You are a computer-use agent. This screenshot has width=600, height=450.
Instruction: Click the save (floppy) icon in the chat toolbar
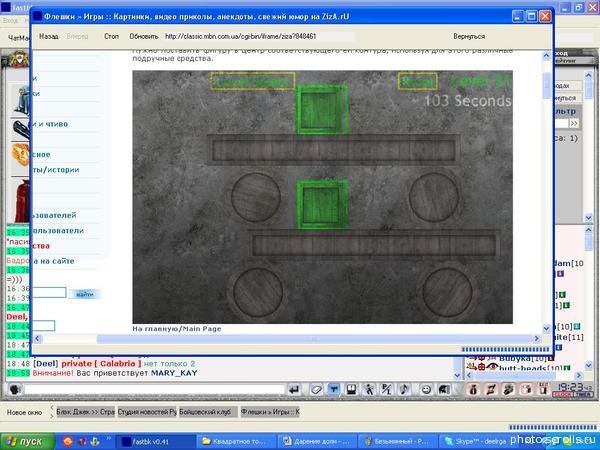[x=351, y=390]
